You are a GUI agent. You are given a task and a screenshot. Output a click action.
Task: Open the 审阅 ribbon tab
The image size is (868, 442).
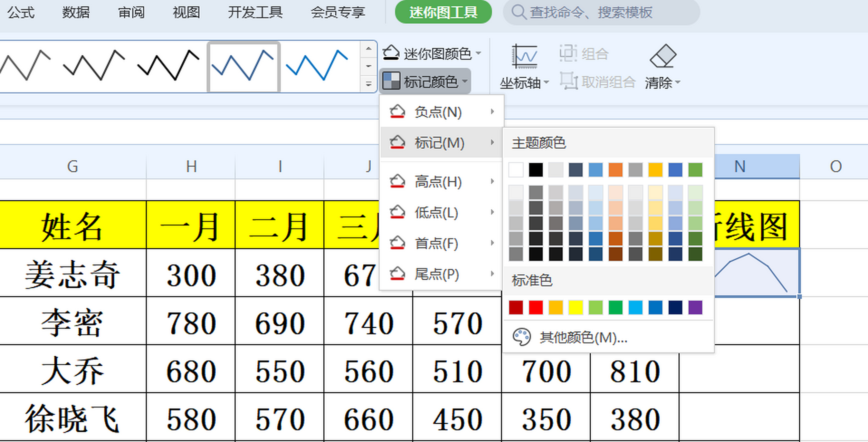pyautogui.click(x=131, y=13)
